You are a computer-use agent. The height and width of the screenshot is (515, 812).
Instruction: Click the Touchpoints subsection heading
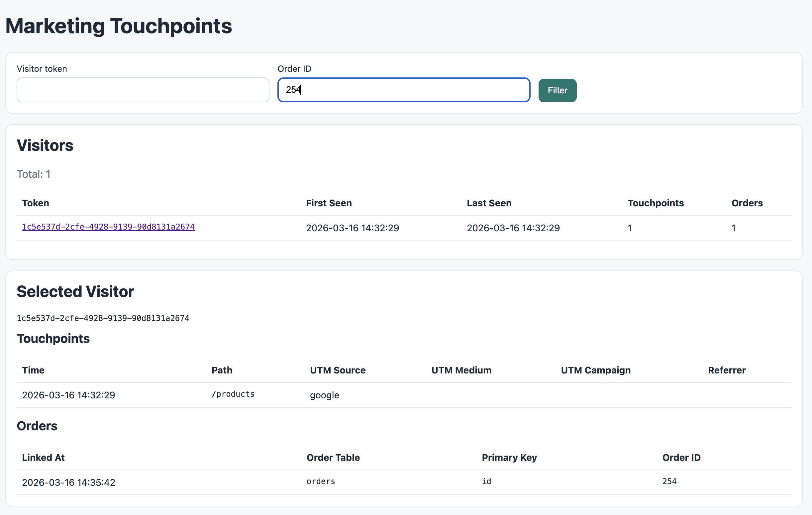tap(53, 339)
